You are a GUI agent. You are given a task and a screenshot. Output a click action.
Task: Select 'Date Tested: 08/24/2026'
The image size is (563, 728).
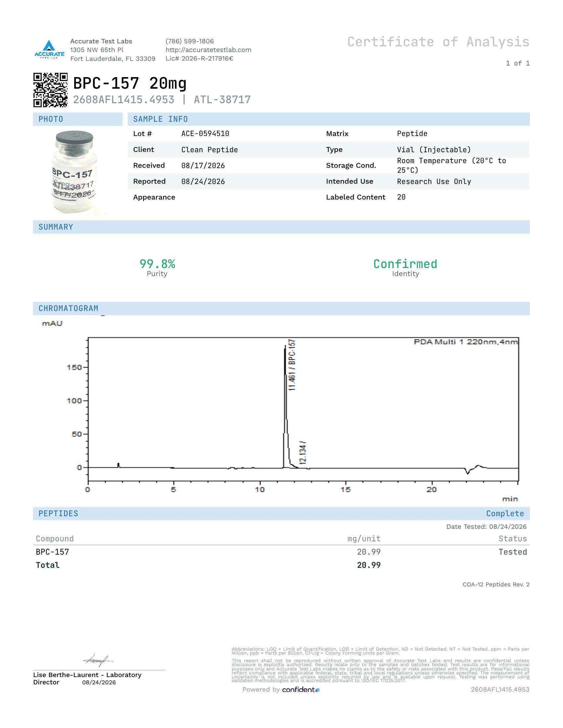[x=486, y=527]
